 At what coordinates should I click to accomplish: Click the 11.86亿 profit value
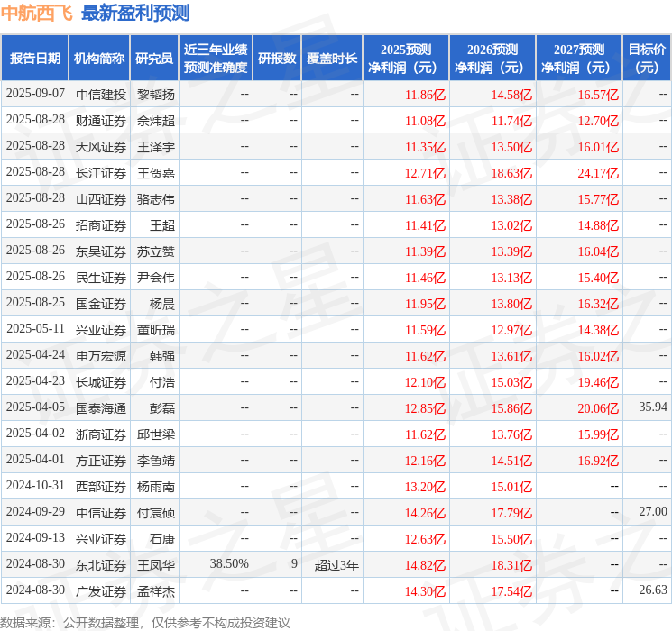click(426, 95)
